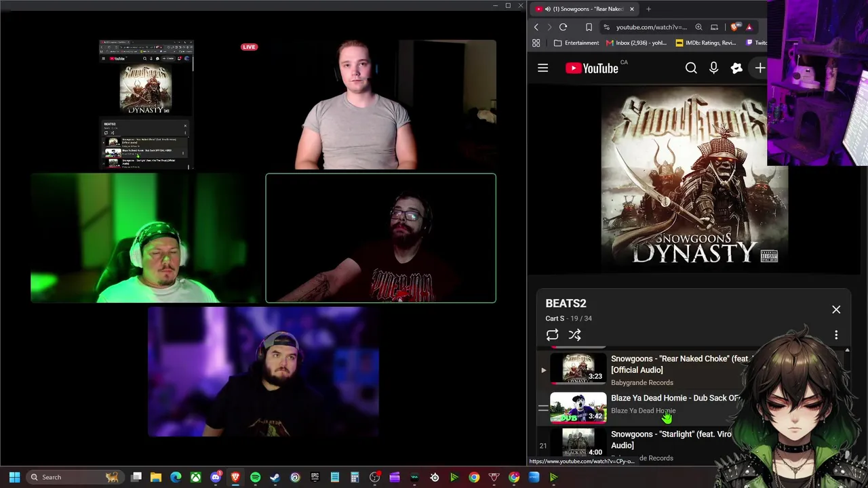The width and height of the screenshot is (868, 488).
Task: Click the Dub Sack video thumbnail
Action: pos(578,408)
